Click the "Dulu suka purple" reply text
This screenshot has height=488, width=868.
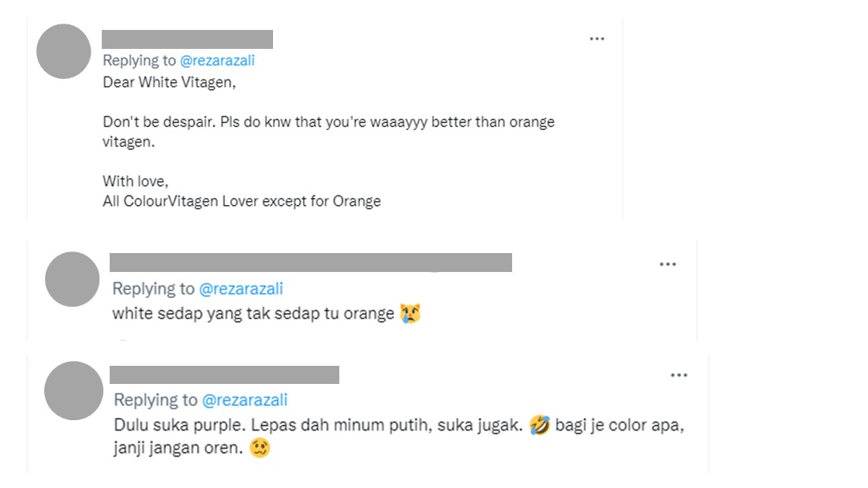316,427
